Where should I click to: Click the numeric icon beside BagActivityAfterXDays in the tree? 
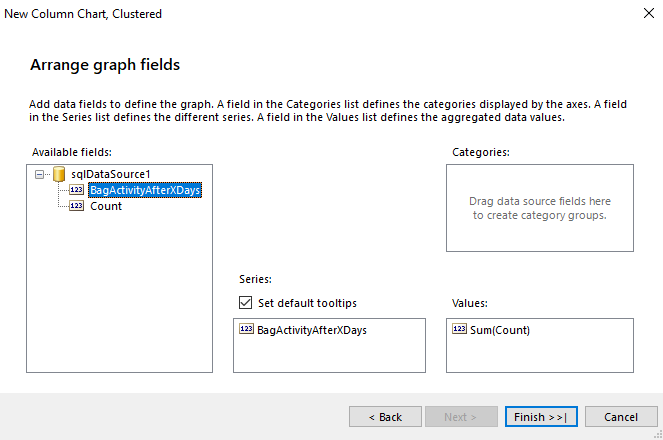point(76,190)
